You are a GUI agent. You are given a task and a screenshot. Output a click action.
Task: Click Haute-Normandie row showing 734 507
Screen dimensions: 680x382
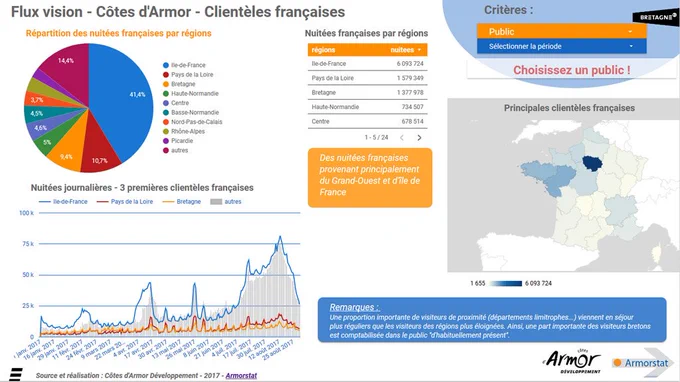tap(367, 107)
